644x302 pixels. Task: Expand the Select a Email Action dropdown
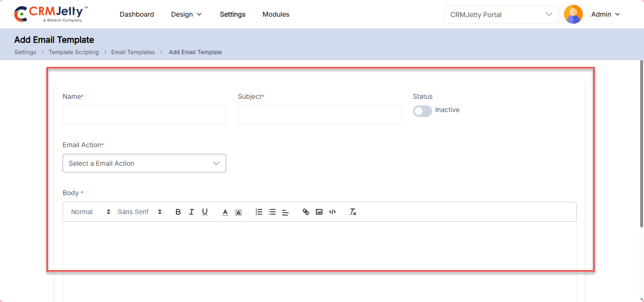(144, 163)
